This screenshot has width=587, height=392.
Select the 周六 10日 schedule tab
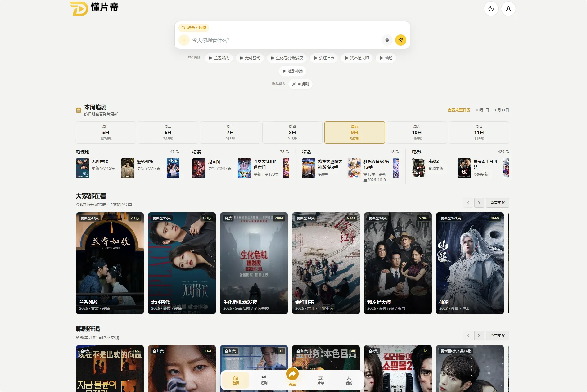tap(417, 133)
